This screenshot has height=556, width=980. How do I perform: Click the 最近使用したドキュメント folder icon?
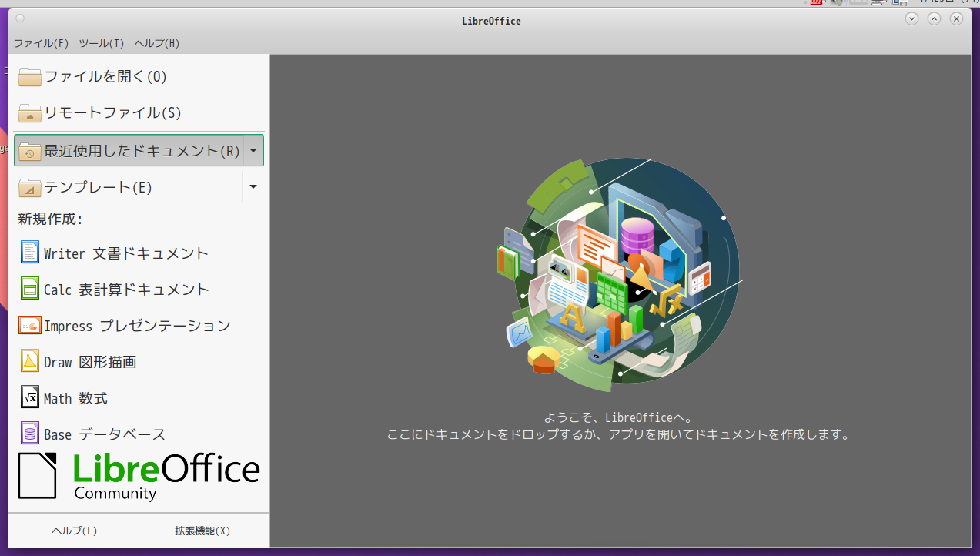pos(30,151)
